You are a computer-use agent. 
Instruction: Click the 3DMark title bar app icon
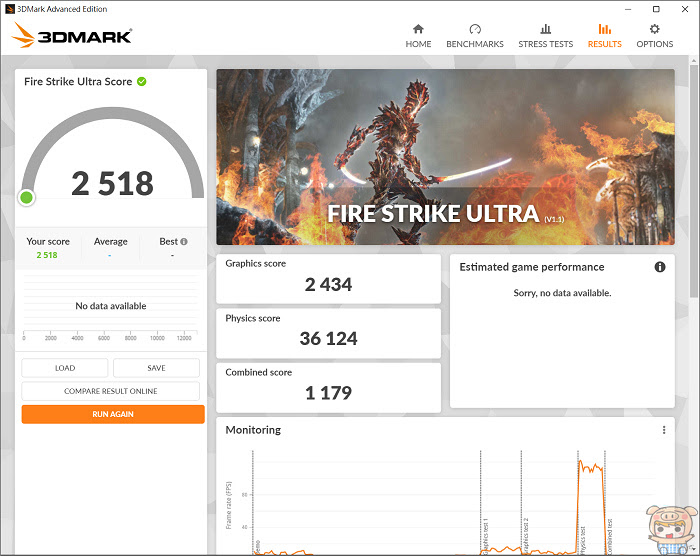(x=9, y=9)
